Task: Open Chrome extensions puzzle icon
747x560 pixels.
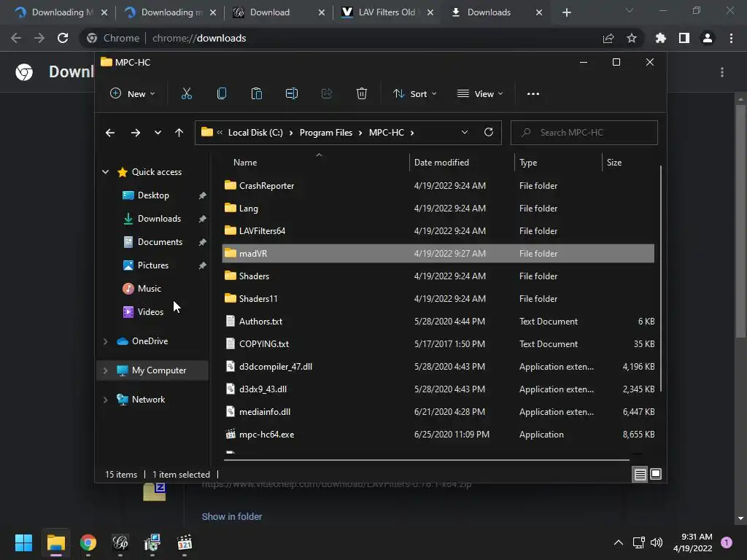Action: point(660,38)
